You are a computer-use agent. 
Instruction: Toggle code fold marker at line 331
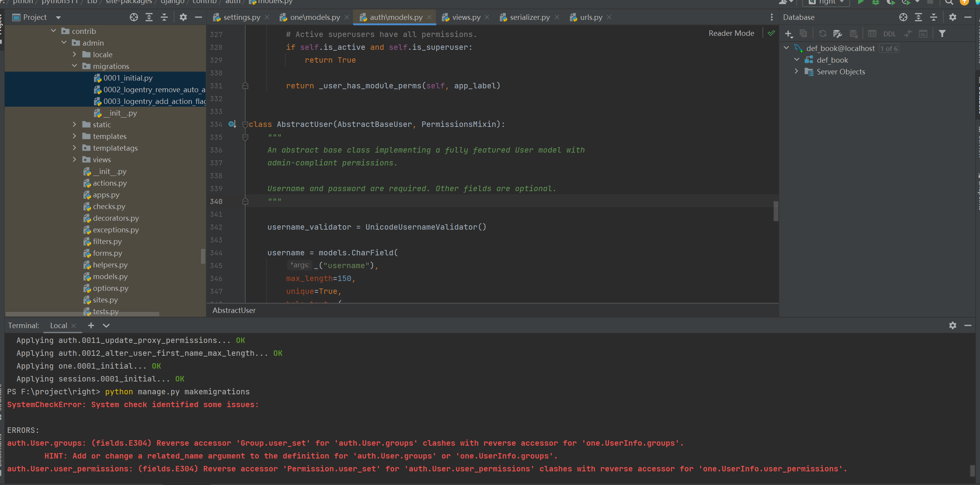tap(245, 86)
